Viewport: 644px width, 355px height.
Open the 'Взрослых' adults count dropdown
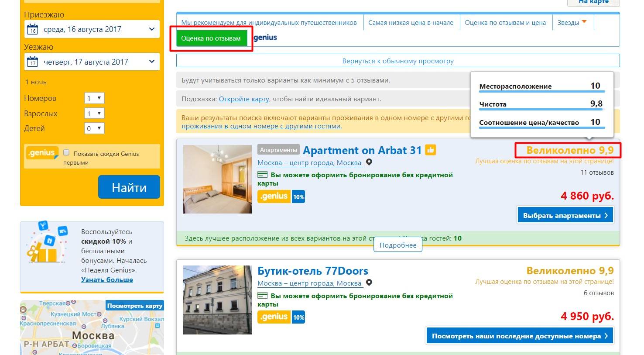coord(94,114)
